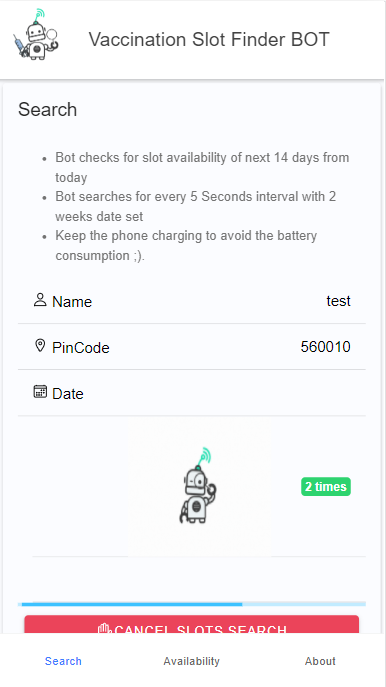Open the Availability tab
This screenshot has width=386, height=687.
(x=191, y=661)
